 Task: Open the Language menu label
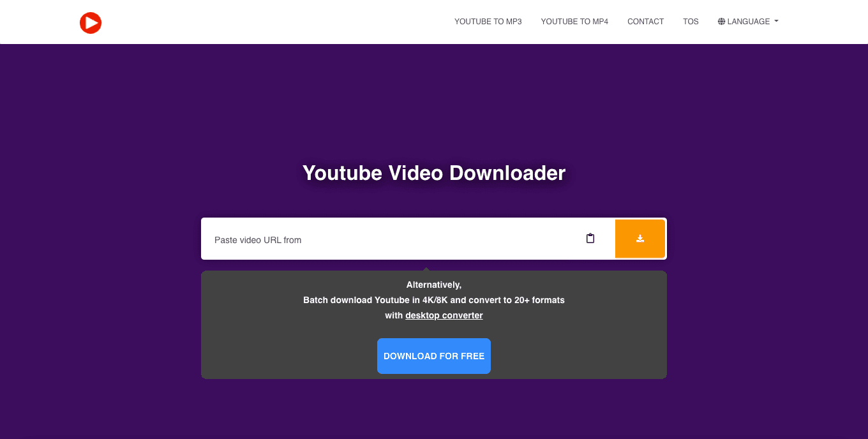tap(748, 22)
